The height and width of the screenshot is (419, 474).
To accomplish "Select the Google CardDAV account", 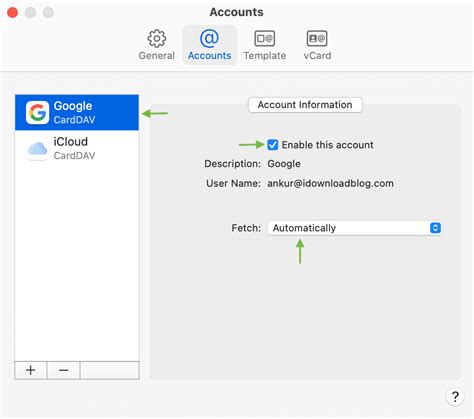I will point(77,112).
